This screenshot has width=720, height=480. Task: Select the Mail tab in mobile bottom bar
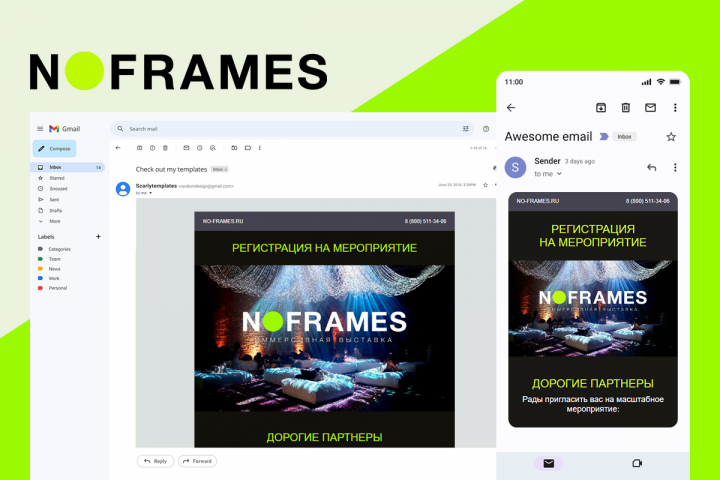(549, 463)
